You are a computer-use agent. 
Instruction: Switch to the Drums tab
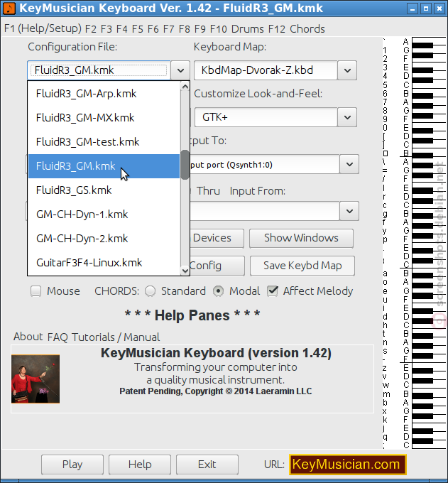pyautogui.click(x=248, y=29)
